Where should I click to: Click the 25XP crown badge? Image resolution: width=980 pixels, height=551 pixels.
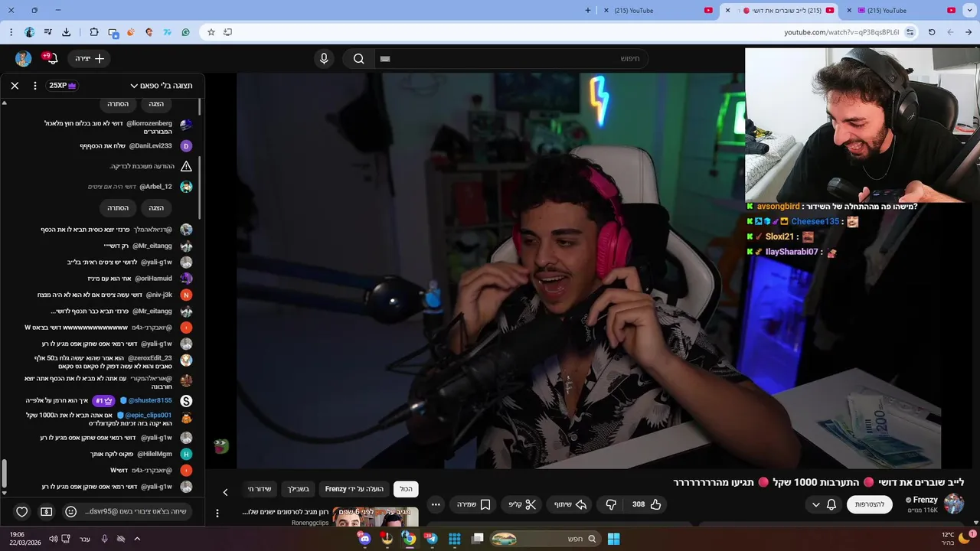pyautogui.click(x=63, y=86)
